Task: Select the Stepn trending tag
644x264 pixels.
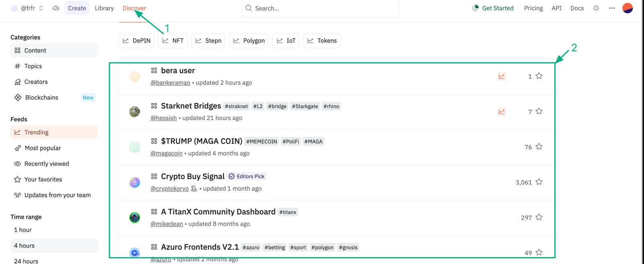Action: pos(208,41)
